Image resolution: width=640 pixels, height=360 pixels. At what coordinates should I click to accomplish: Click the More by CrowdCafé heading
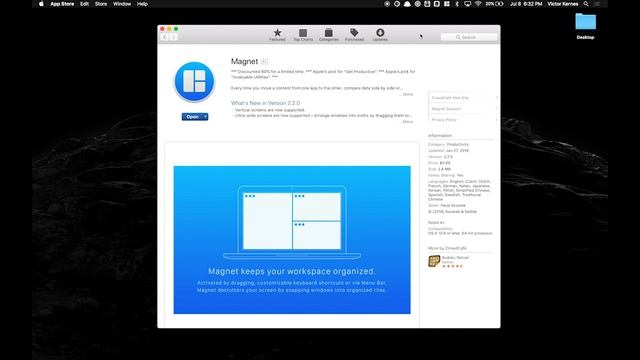[x=447, y=248]
